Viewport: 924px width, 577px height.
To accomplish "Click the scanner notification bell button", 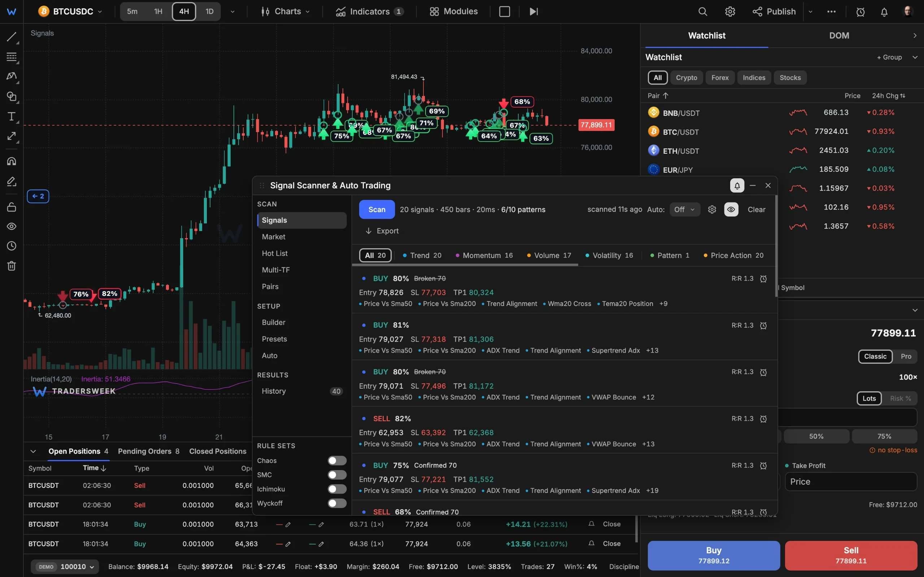I will coord(737,185).
